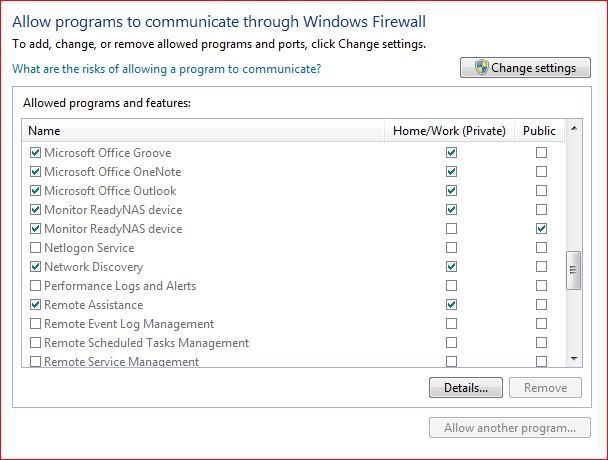Uncheck Home/Work box for Microsoft Office Outlook
608x460 pixels.
(451, 190)
